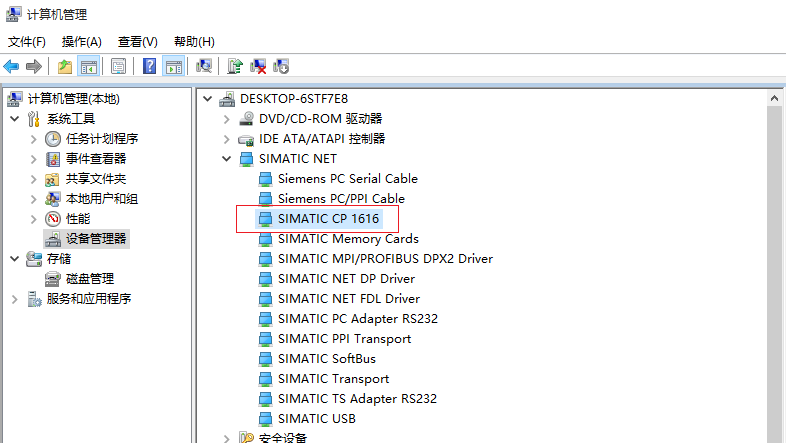Select SIMATIC NET FDL Driver
Screen dimensions: 786x443
click(349, 299)
